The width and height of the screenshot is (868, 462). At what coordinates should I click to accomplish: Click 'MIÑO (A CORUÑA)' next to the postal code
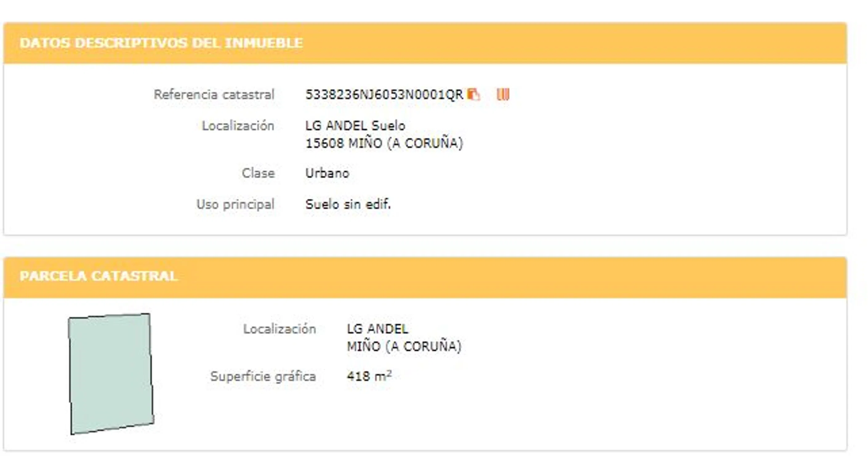406,143
